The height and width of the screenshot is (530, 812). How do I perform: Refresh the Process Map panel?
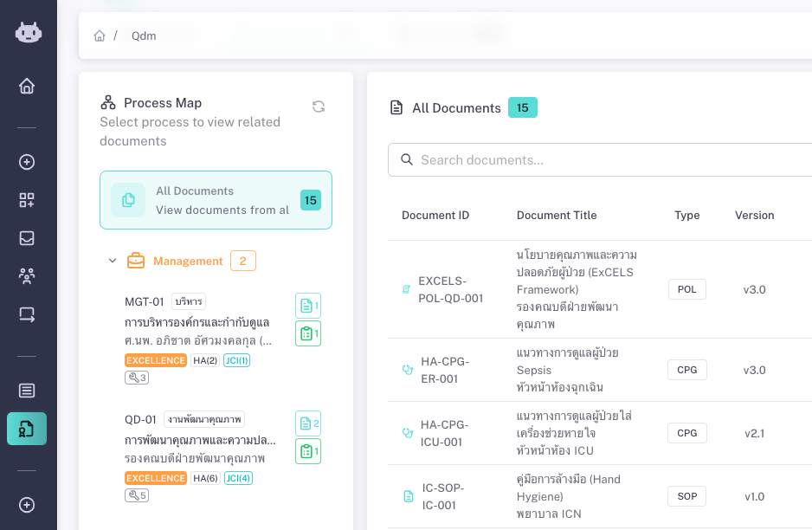[x=319, y=107]
